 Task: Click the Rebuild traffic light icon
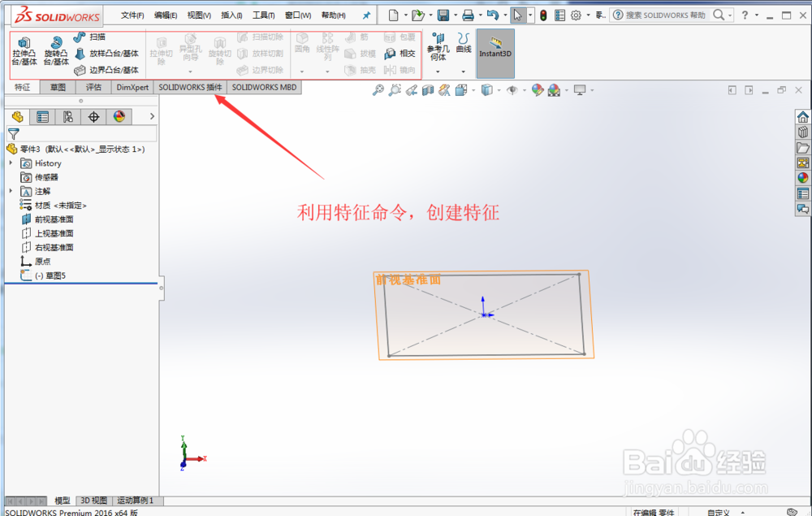[x=543, y=15]
